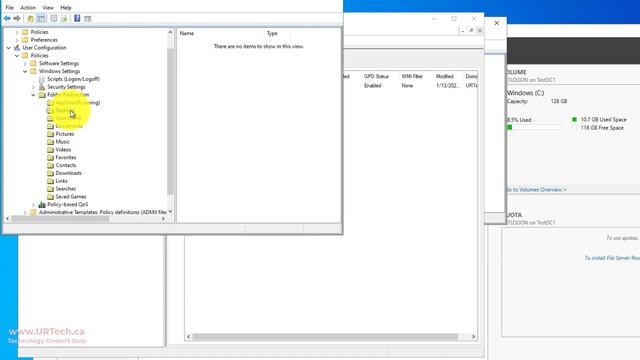Screen dimensions: 640x360
Task: Click the console tree horizontal scrollbar
Action: click(60, 219)
